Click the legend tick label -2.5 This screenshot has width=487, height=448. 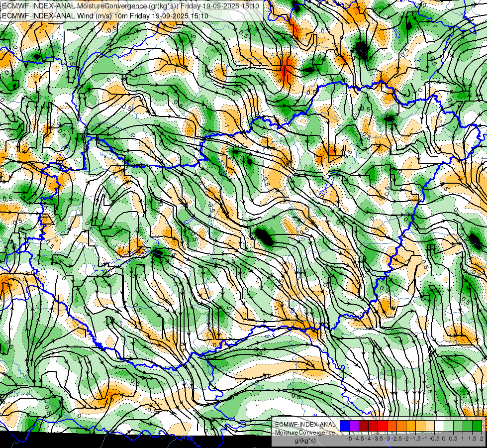tap(396, 439)
